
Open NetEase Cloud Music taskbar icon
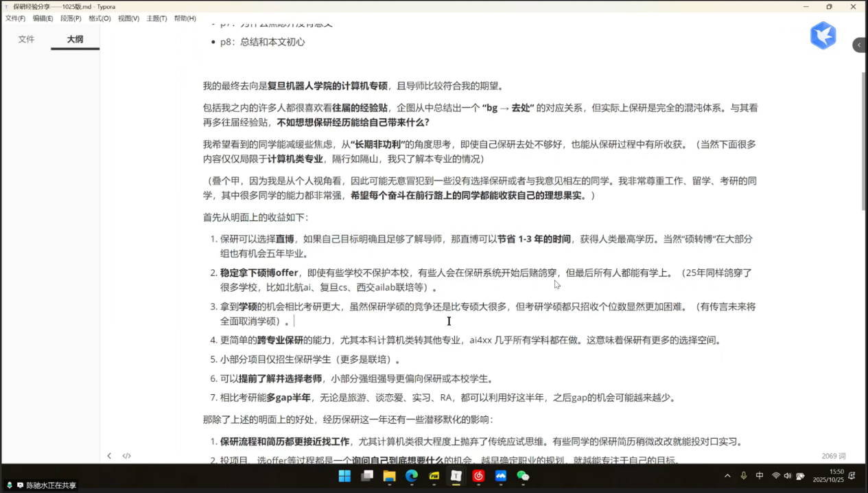click(478, 476)
